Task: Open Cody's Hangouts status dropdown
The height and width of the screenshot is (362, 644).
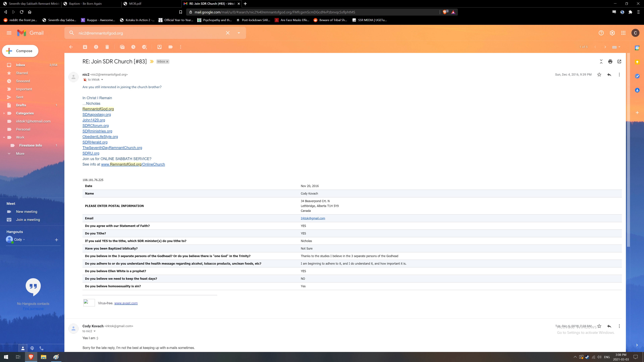Action: tap(24, 240)
